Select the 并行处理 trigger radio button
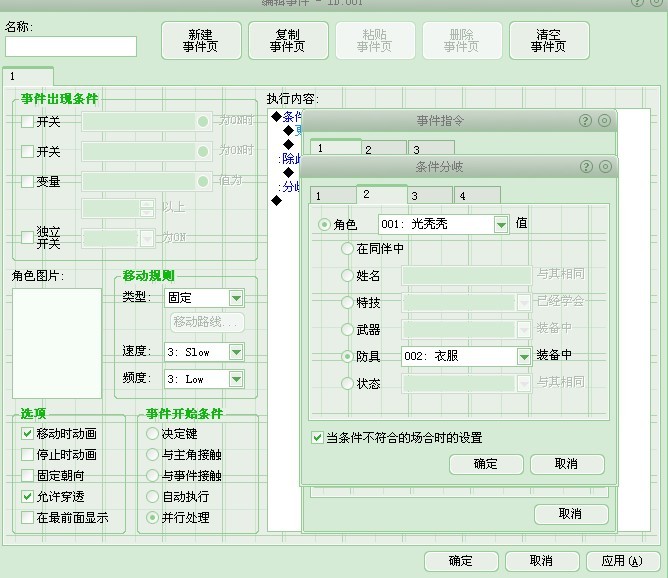 click(152, 518)
